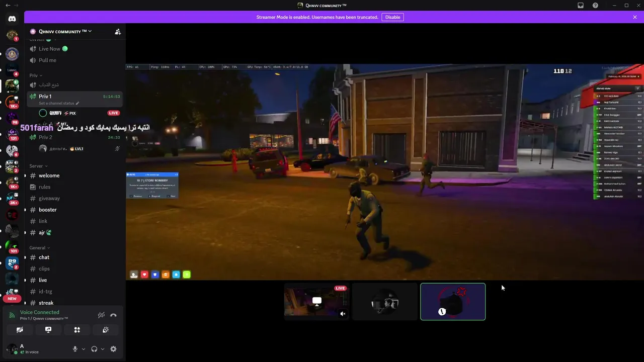Image resolution: width=644 pixels, height=362 pixels.
Task: Dismiss the Streamer Mode banner with X
Action: (x=635, y=17)
